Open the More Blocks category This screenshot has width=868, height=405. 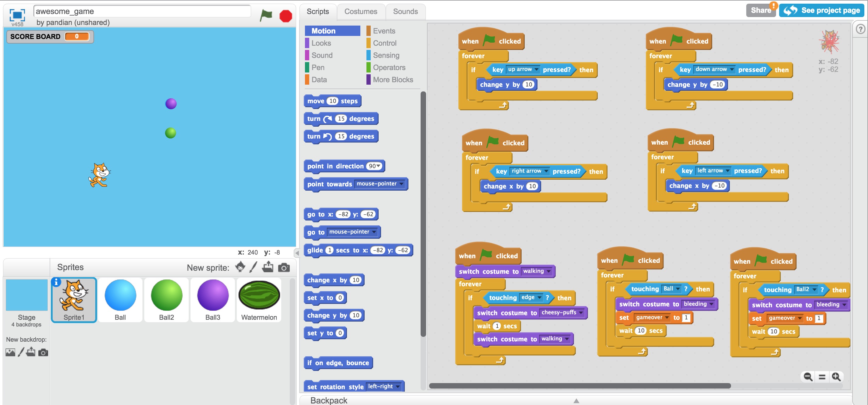(x=393, y=79)
